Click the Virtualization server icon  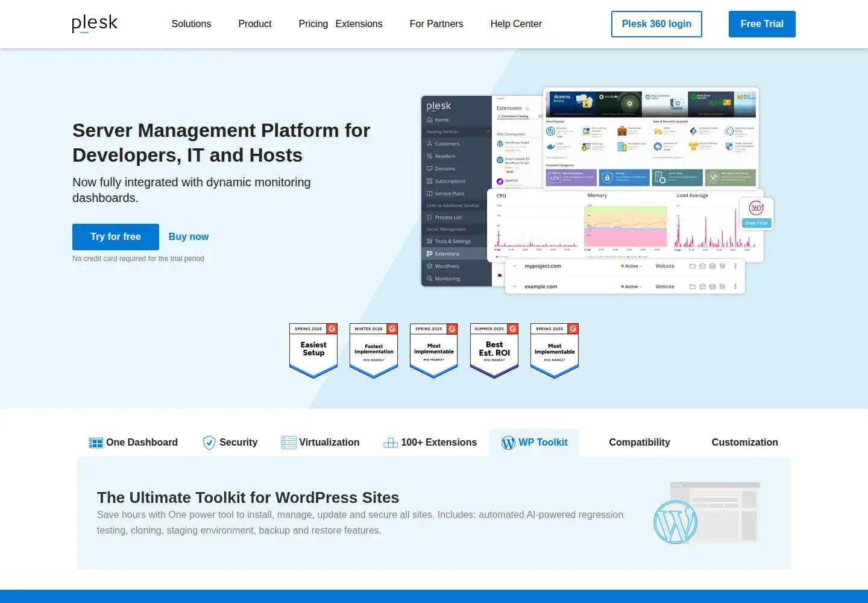(x=289, y=443)
